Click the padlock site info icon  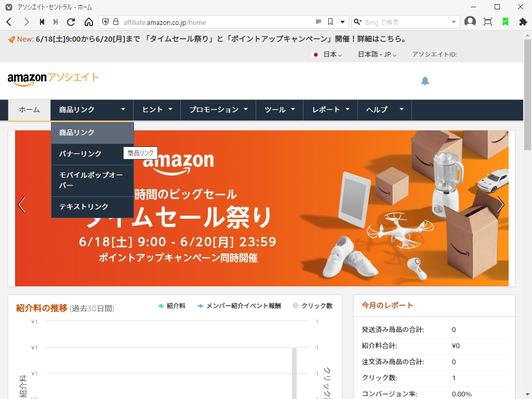(x=116, y=22)
